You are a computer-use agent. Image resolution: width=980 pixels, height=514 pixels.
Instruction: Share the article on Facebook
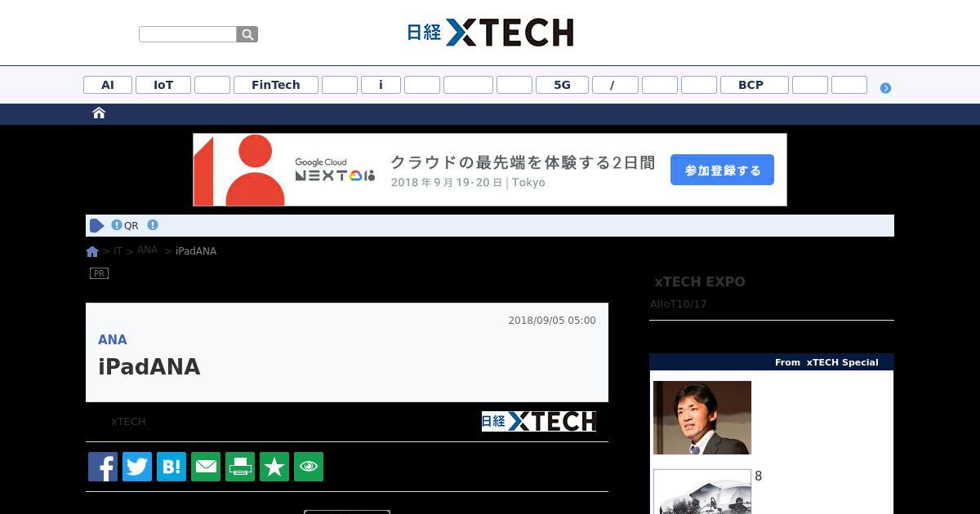[103, 467]
